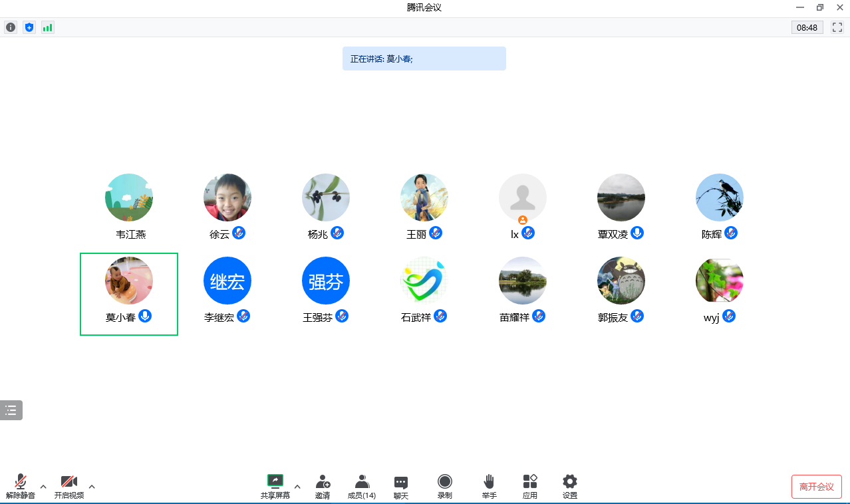
Task: Select 李继宏's blue 继宏 avatar
Action: pos(227,281)
